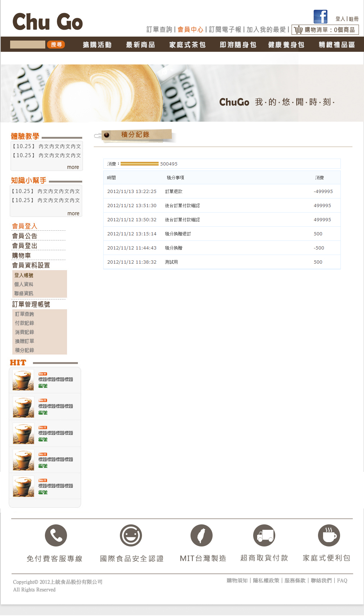Open first 10.25 entry under 體驗教學
The image size is (364, 616).
(46, 146)
